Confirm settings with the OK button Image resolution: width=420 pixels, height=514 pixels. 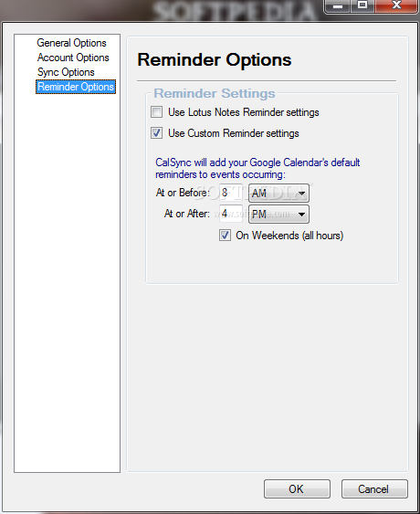pyautogui.click(x=297, y=489)
